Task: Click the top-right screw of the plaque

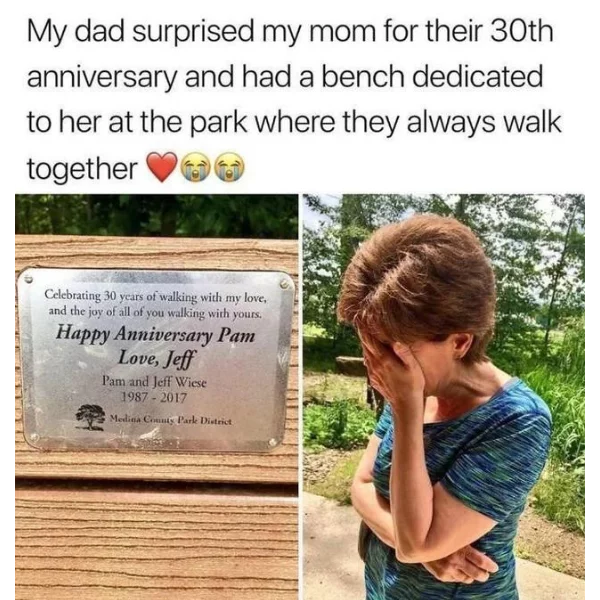Action: 284,285
